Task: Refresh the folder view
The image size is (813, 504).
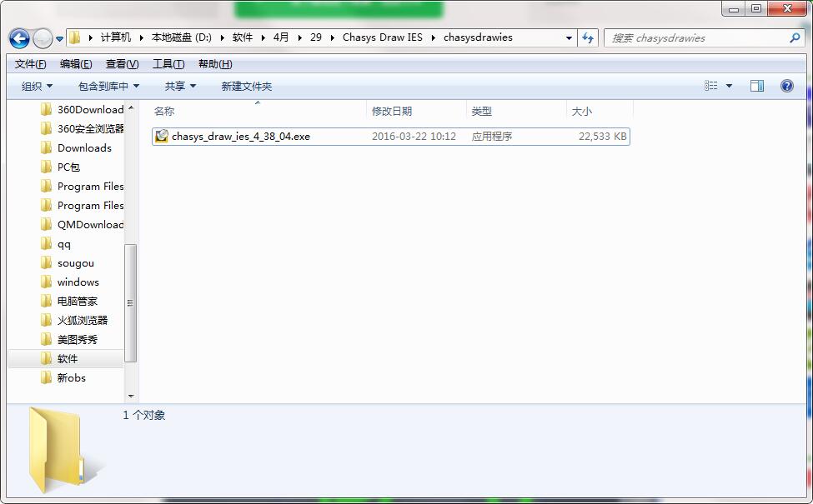Action: (588, 37)
